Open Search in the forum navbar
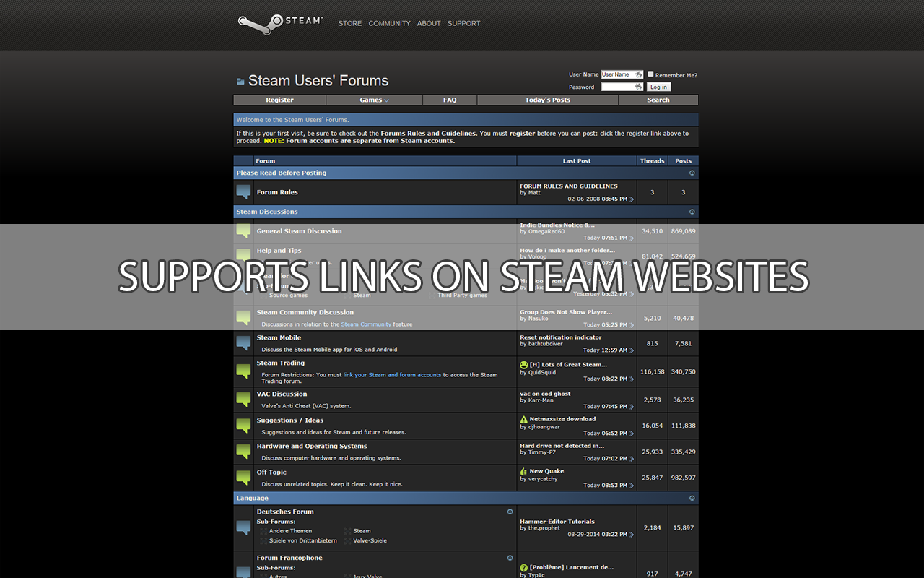The height and width of the screenshot is (578, 924). (658, 100)
